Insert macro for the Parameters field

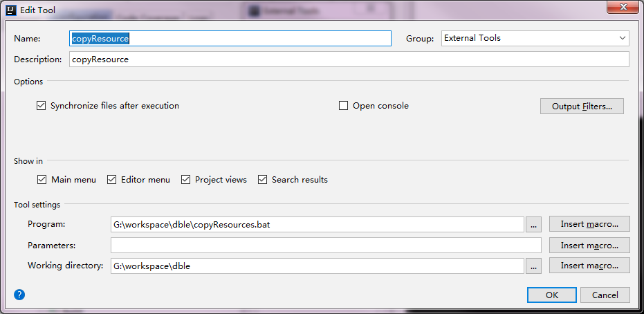pyautogui.click(x=589, y=245)
